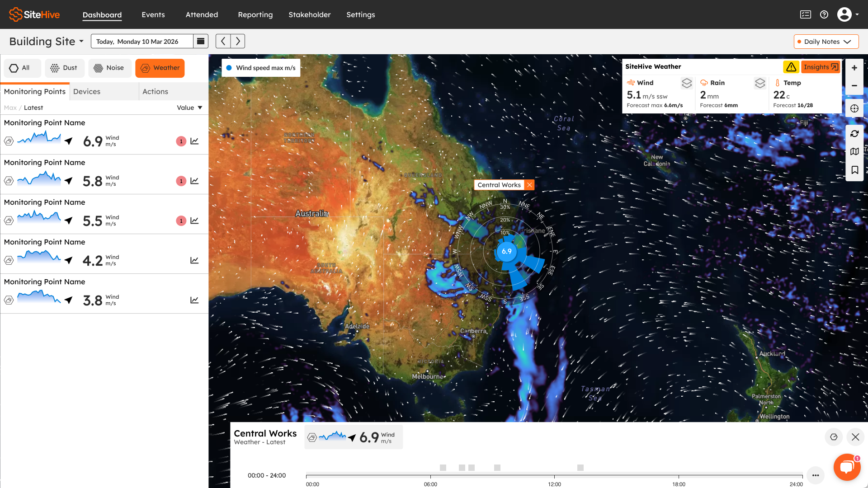Zoom out on the map
Viewport: 868px width, 488px height.
click(854, 85)
